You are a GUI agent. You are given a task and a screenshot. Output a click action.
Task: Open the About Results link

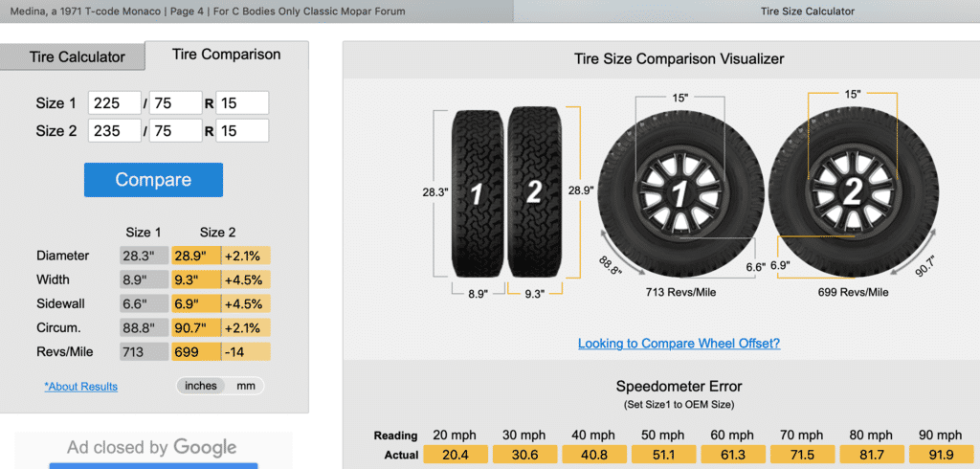[x=81, y=387]
